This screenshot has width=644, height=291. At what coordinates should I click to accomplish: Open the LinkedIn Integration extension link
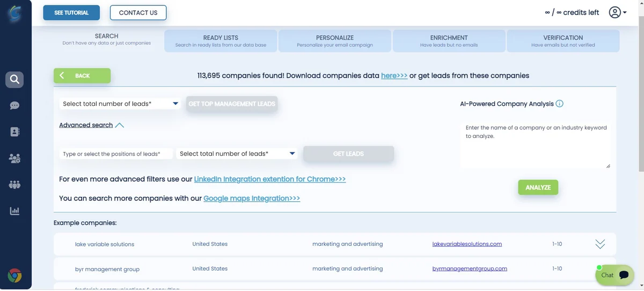270,179
